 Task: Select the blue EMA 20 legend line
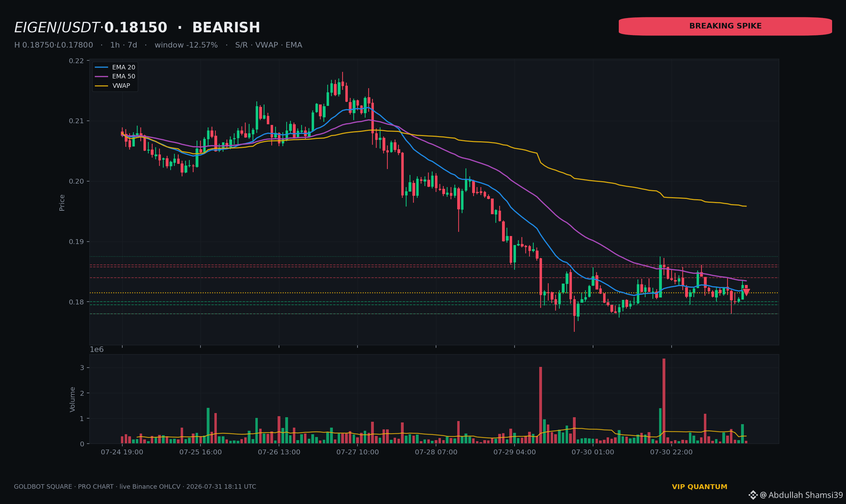(101, 67)
